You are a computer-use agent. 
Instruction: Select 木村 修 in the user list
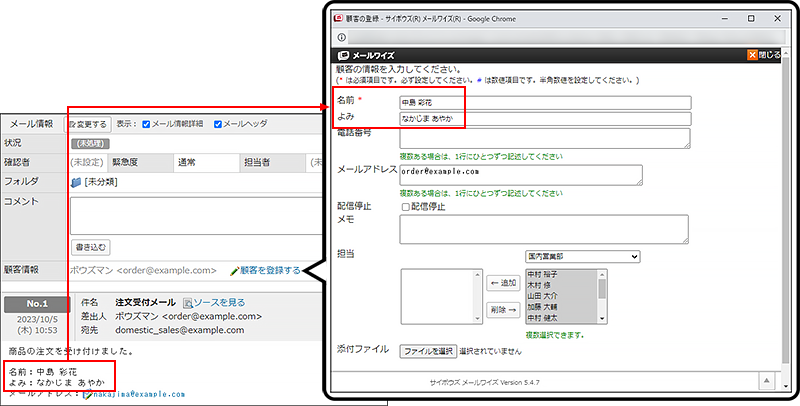(x=538, y=286)
